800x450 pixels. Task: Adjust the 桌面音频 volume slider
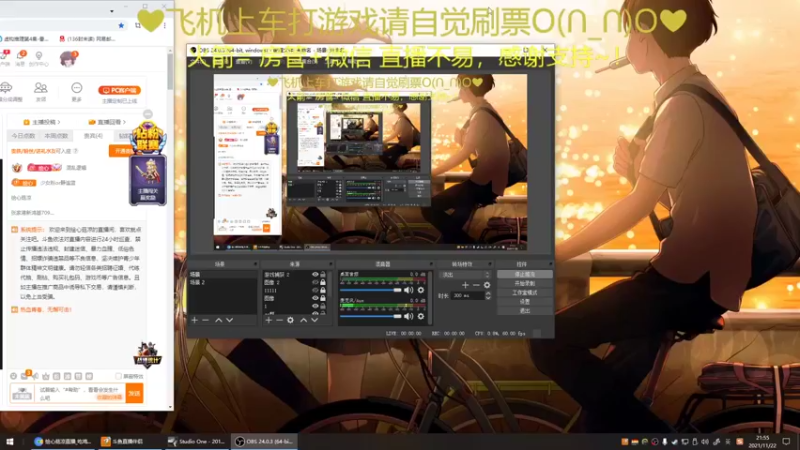[x=371, y=290]
